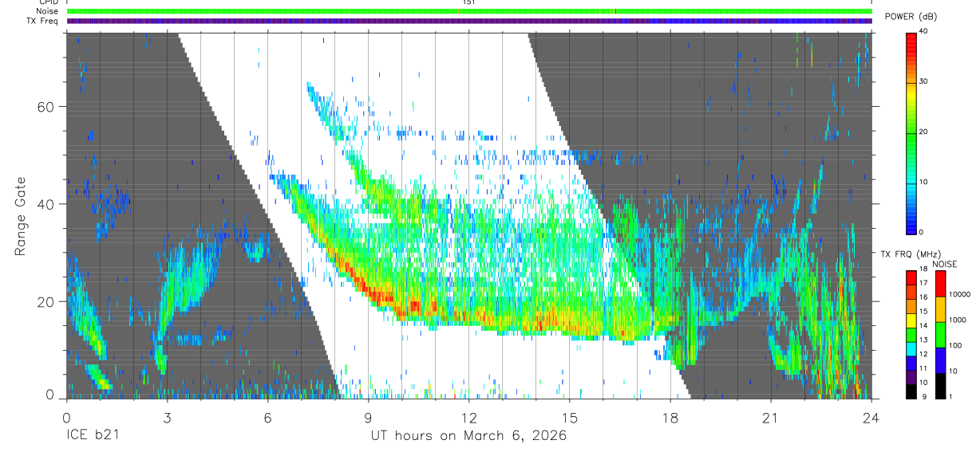Click the 100 tick on NOISE scale
Viewport: 980px width, 452px height.
[956, 345]
